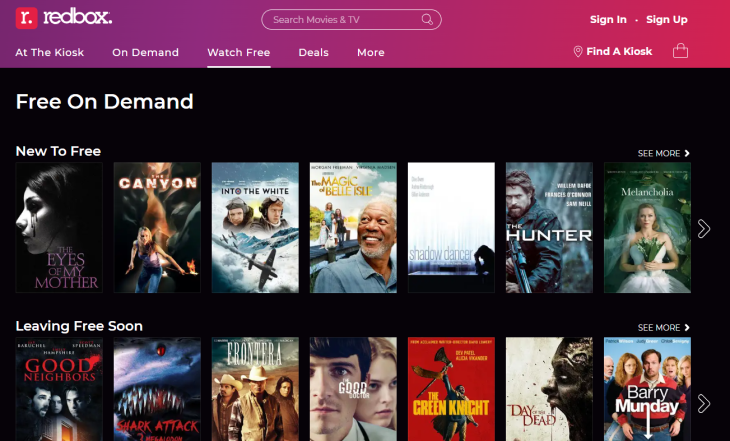Click the Redbox logo icon
The height and width of the screenshot is (441, 730).
pyautogui.click(x=27, y=18)
